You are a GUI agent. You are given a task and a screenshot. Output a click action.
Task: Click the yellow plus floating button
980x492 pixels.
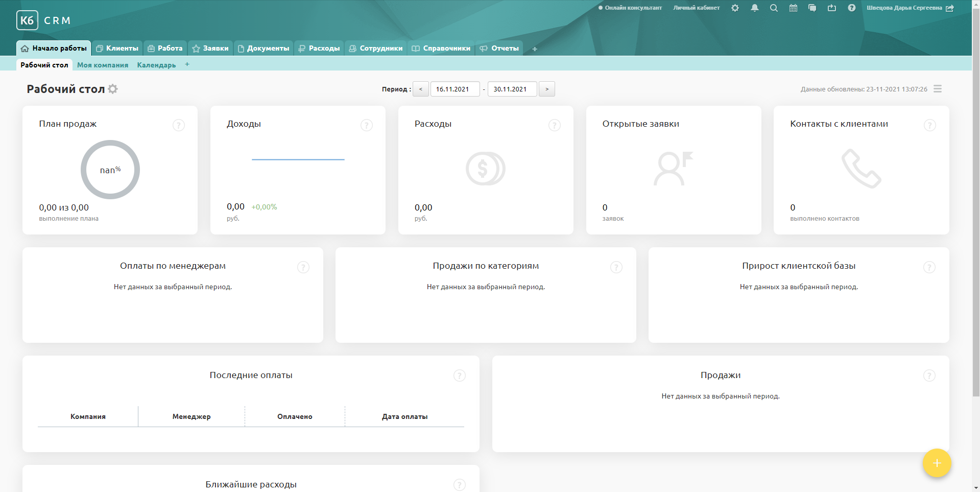pyautogui.click(x=937, y=463)
